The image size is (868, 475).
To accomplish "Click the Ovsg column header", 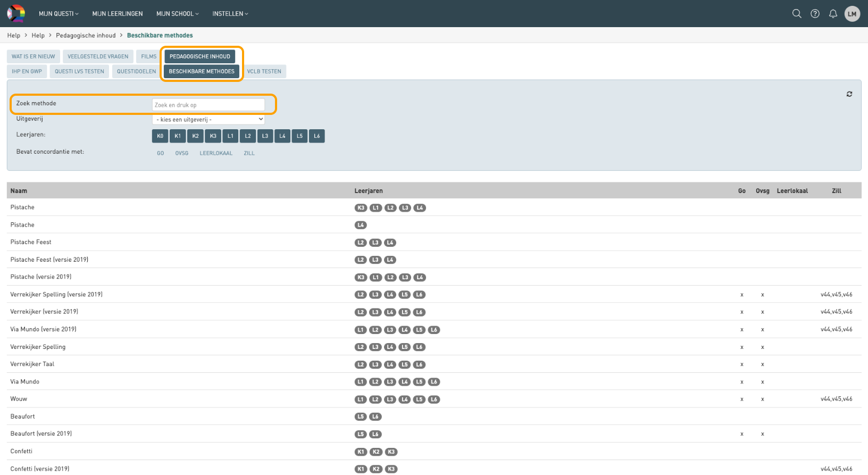I will click(x=763, y=191).
